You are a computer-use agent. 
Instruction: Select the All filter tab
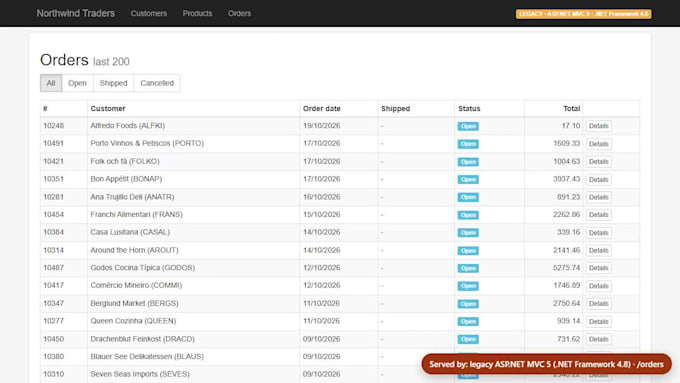51,83
